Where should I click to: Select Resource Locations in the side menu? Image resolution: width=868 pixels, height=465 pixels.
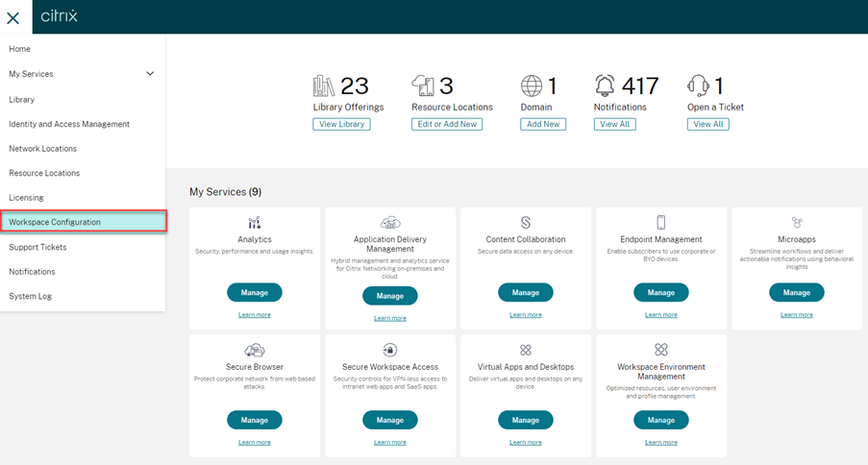[x=44, y=173]
